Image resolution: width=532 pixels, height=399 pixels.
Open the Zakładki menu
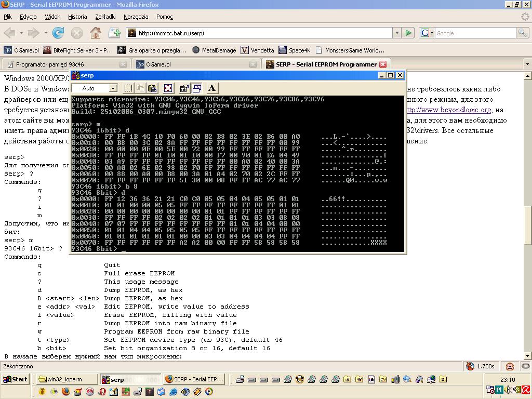[105, 17]
